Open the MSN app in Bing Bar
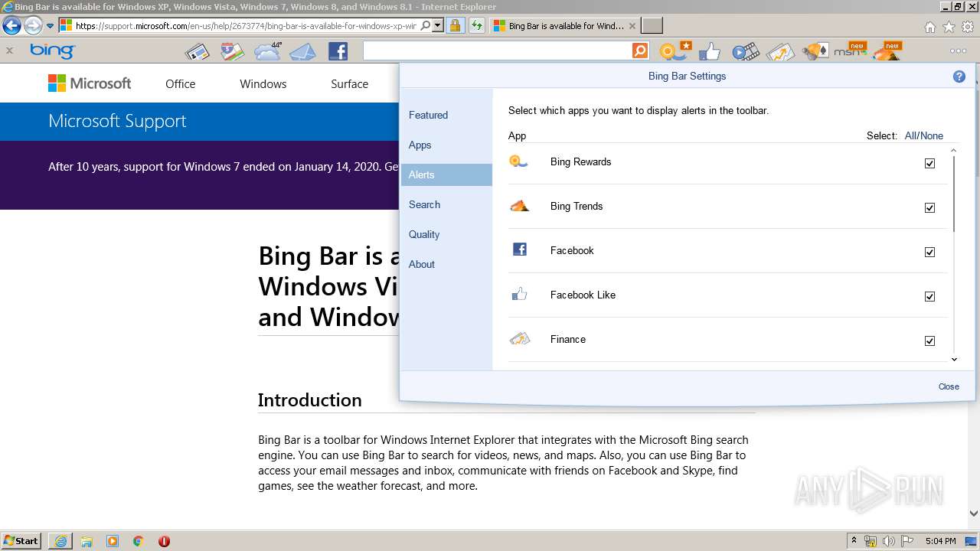 point(849,51)
